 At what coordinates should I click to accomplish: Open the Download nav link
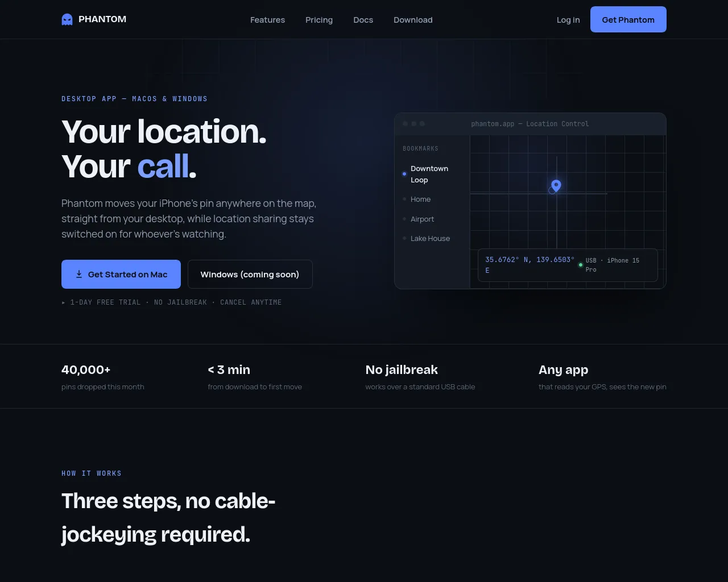pos(413,20)
